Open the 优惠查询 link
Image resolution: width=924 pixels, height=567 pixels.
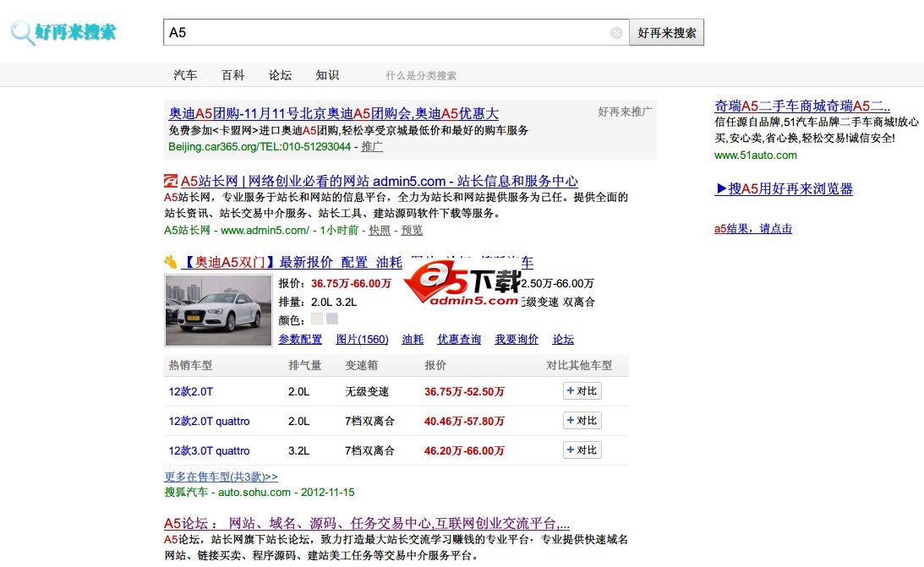[459, 339]
